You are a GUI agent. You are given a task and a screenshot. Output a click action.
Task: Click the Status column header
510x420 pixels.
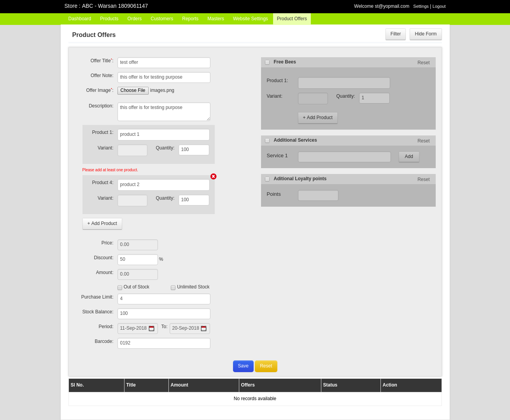351,385
